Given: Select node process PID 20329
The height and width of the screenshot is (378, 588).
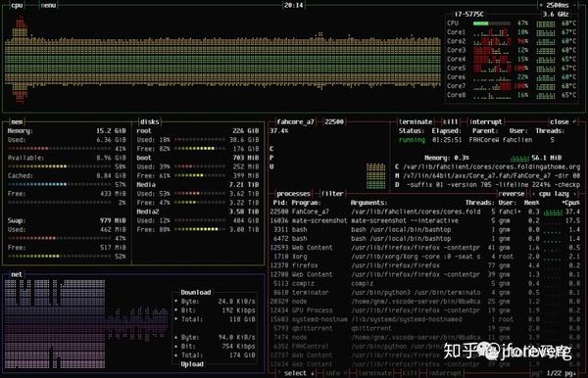Looking at the screenshot, I should tap(425, 302).
